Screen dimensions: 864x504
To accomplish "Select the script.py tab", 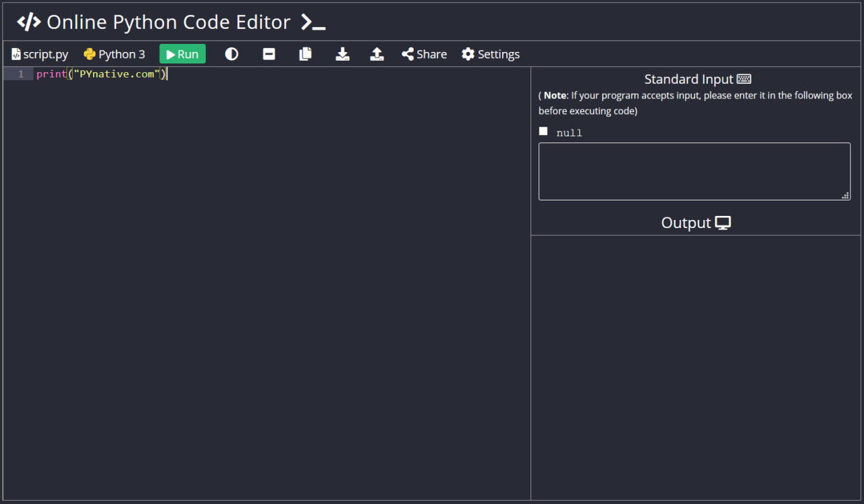I will tap(39, 54).
